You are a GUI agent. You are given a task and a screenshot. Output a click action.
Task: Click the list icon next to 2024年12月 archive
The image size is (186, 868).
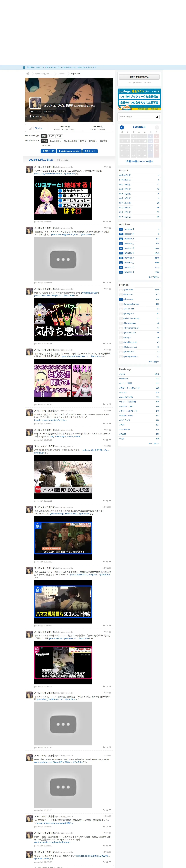(121, 248)
